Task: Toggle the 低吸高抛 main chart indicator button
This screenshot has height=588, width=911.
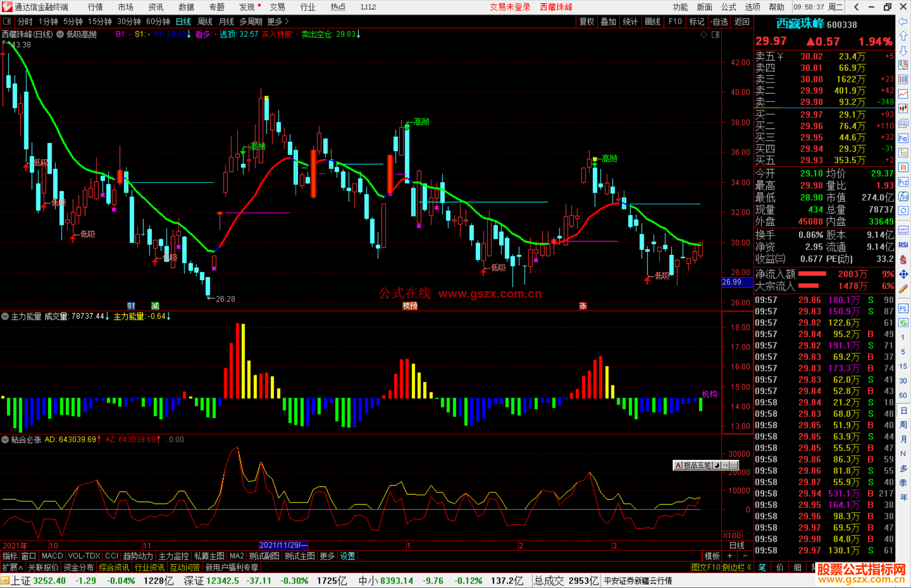Action: 60,35
